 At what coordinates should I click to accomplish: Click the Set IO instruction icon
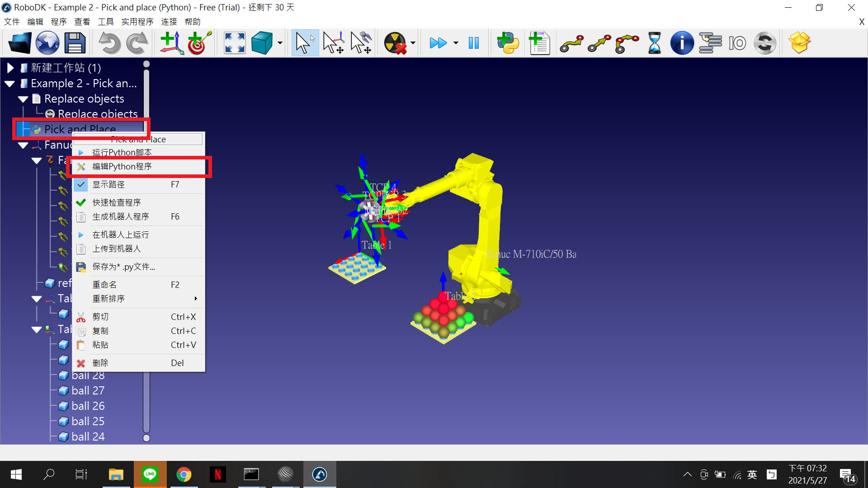tap(737, 43)
